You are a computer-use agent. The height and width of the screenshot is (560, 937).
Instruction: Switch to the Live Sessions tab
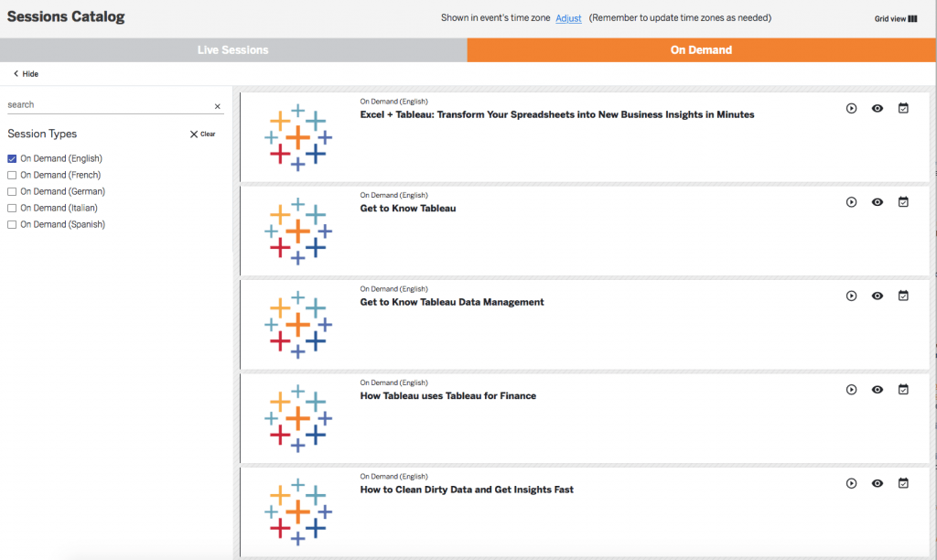click(x=233, y=50)
